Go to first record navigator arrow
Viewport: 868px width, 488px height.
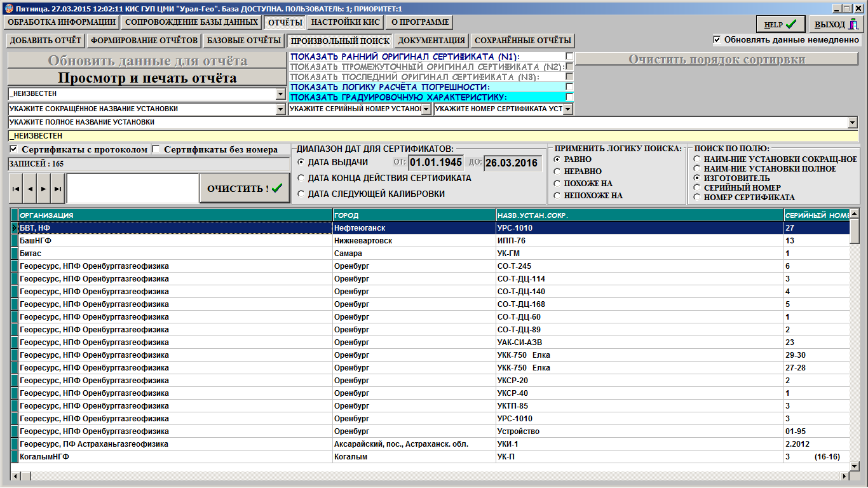pyautogui.click(x=16, y=189)
